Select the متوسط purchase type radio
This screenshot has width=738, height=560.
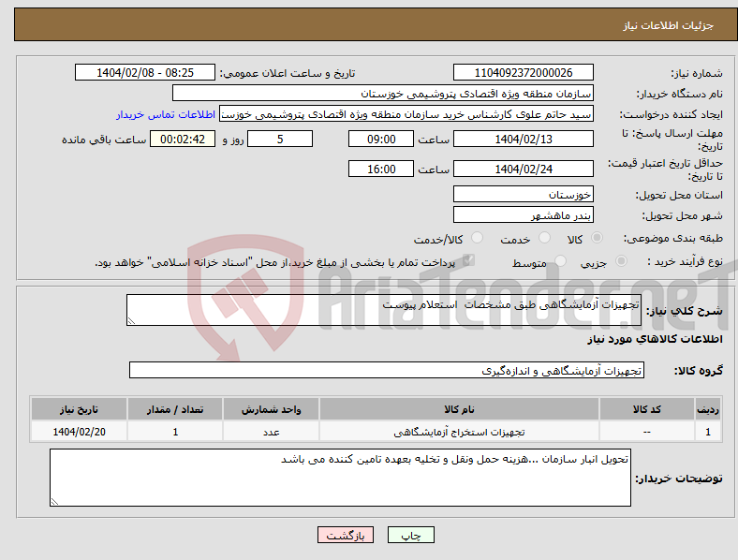pyautogui.click(x=560, y=260)
